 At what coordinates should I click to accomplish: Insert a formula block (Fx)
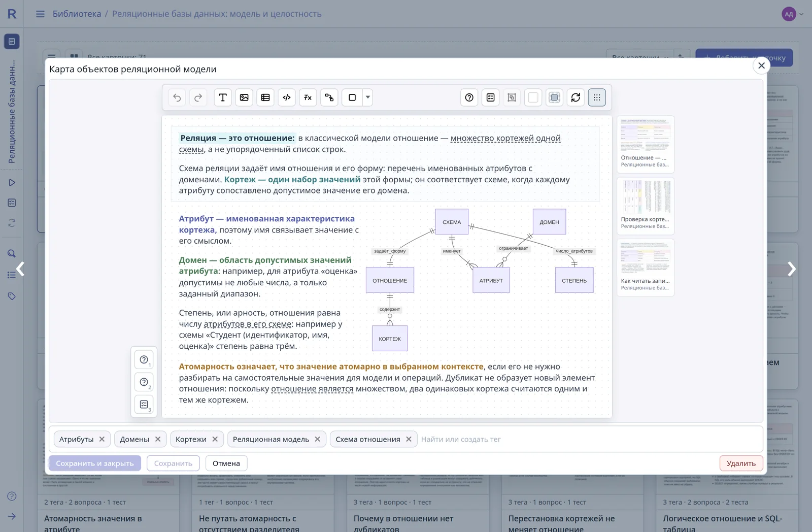point(308,97)
